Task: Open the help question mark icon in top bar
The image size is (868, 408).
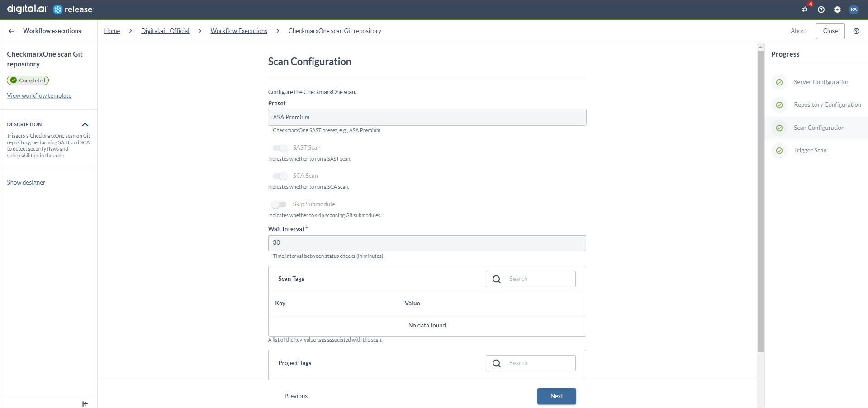Action: tap(821, 9)
